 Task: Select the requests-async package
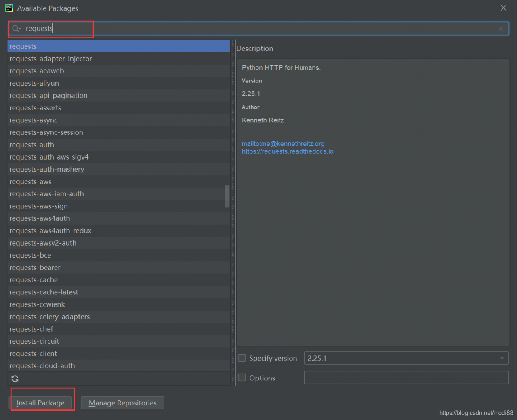click(x=119, y=120)
